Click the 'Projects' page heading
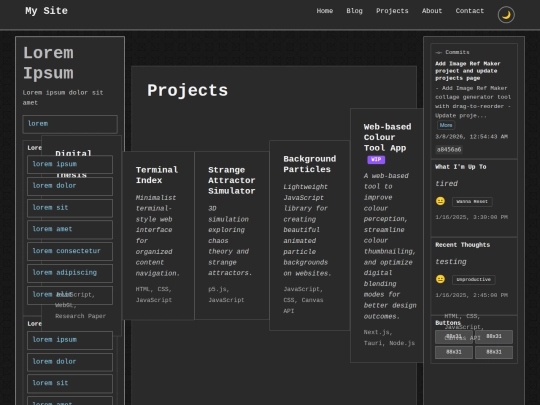Screen dimensions: 540x405 (x=187, y=91)
